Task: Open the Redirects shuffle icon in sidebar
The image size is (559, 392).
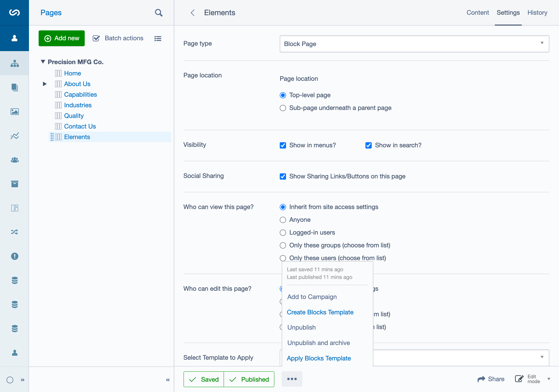Action: point(15,232)
